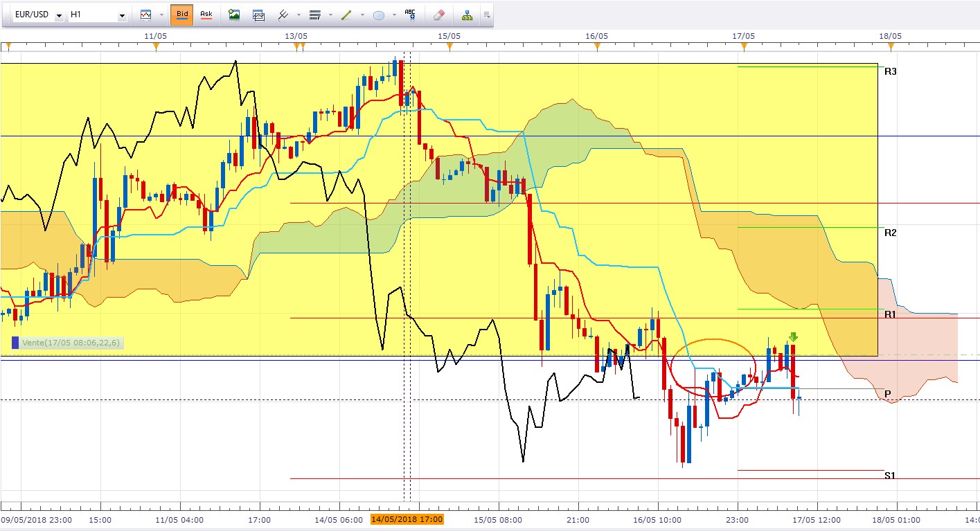This screenshot has height=531, width=980.
Task: Click the orange marker under the 17/05 date
Action: 745,46
